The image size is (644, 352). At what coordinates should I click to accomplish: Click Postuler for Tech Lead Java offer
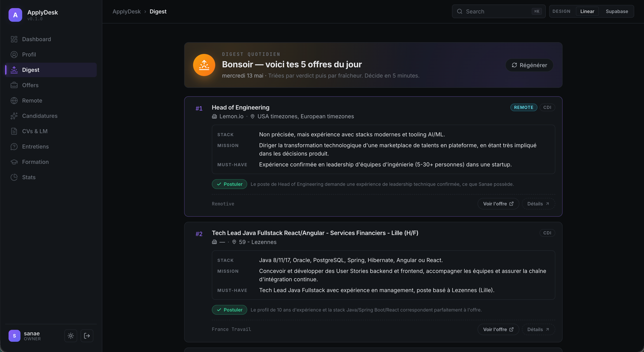pos(229,310)
